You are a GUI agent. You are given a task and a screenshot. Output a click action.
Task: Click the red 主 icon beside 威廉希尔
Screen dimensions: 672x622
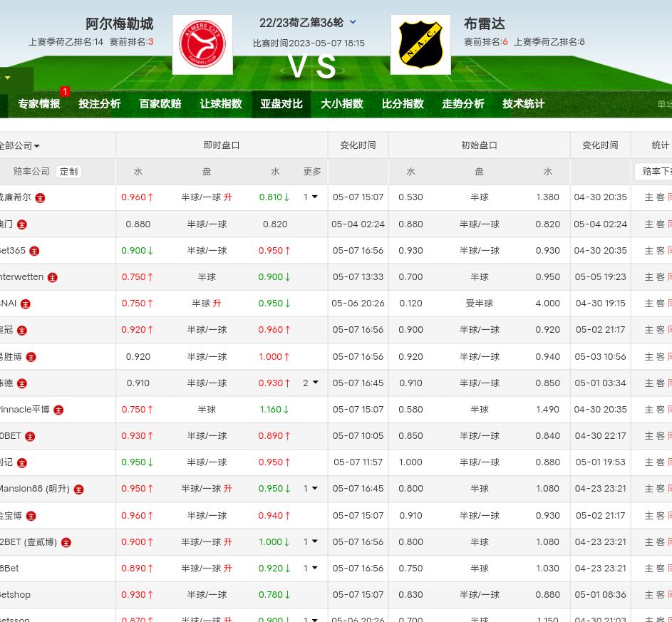point(40,197)
